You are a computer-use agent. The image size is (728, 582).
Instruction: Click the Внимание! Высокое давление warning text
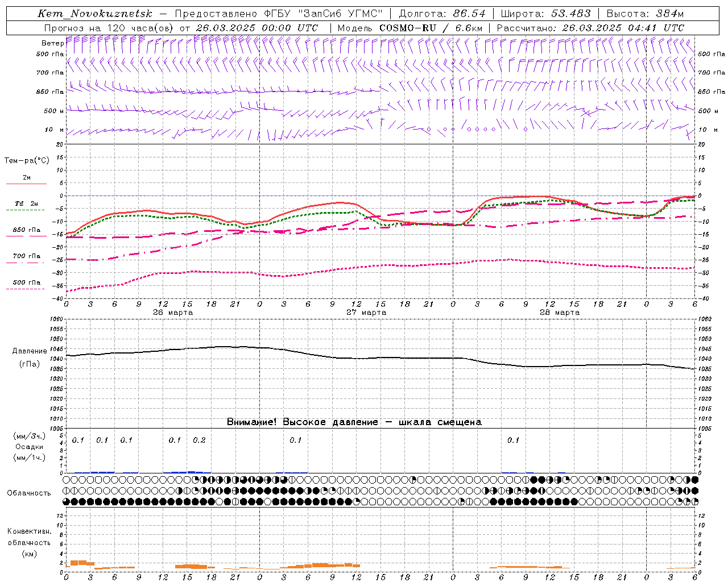point(354,422)
